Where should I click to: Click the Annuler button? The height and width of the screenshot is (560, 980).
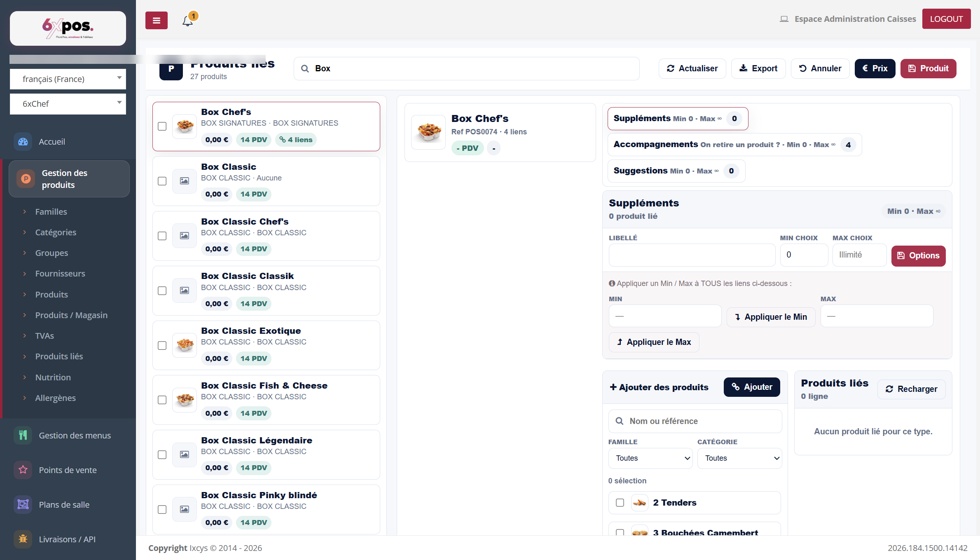point(820,68)
